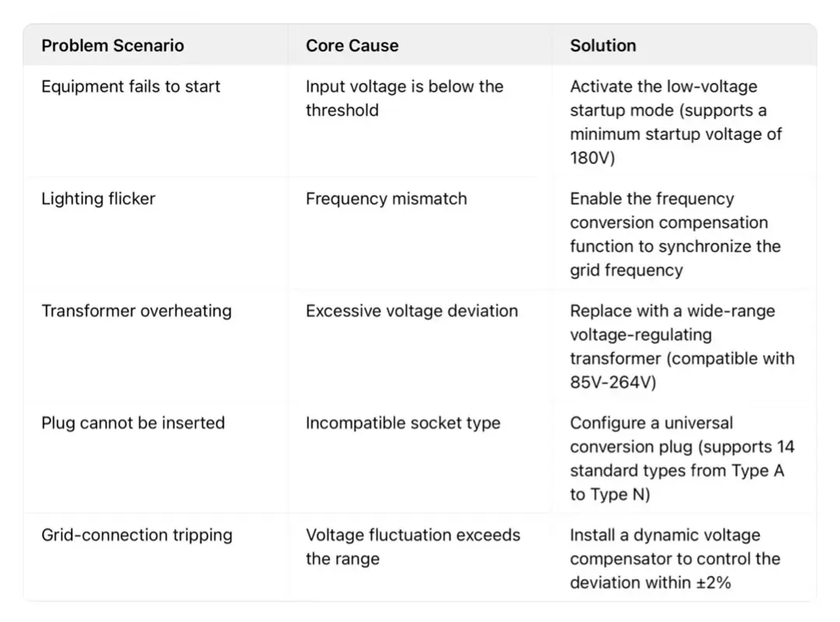Click the 'Transformer overheating' cell
Viewport: 840px width, 622px height.
[x=136, y=311]
